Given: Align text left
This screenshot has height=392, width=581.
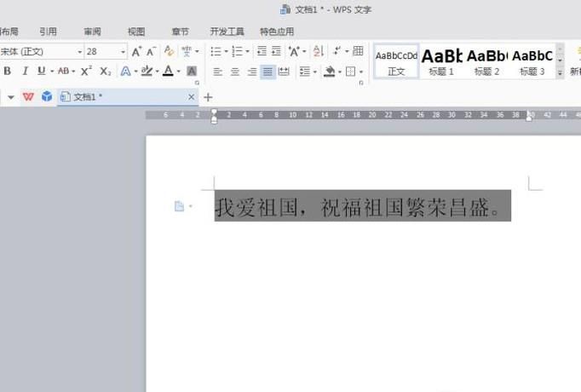Looking at the screenshot, I should click(218, 72).
